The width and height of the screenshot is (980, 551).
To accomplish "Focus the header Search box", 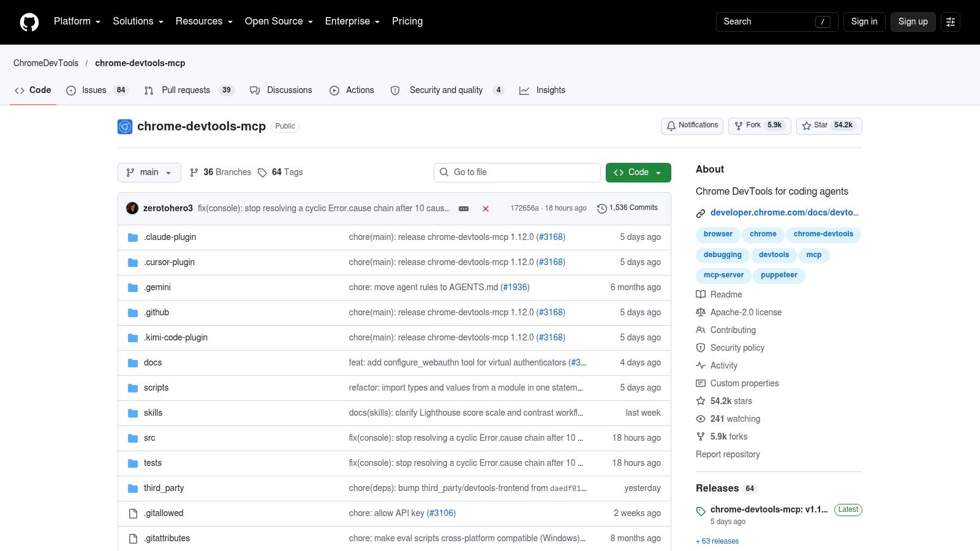I will [777, 22].
